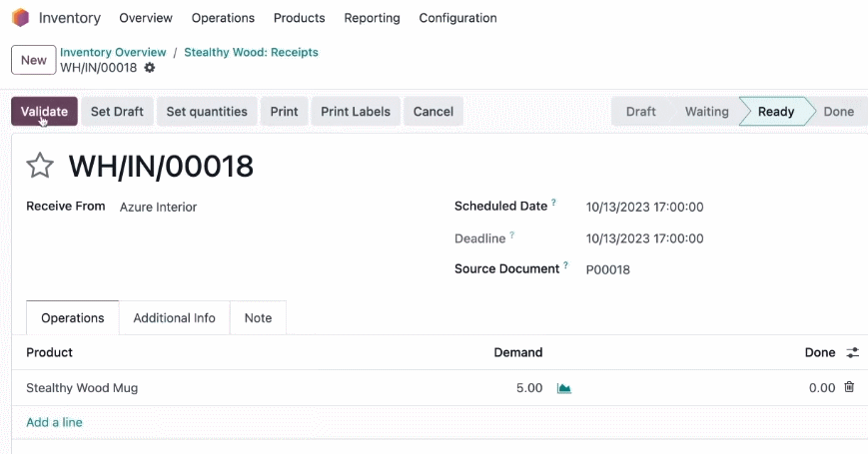Open the Reporting menu
868x454 pixels.
pos(372,18)
